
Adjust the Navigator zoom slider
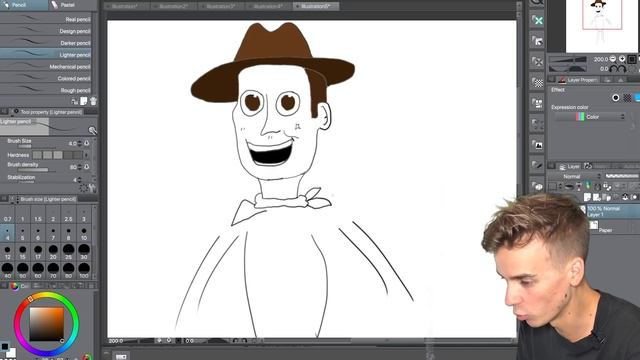pos(568,60)
